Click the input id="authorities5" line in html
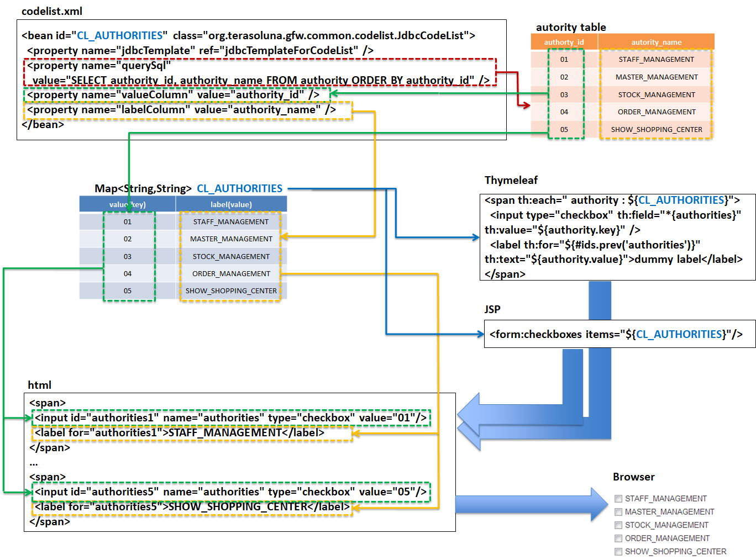The height and width of the screenshot is (560, 756). click(230, 492)
